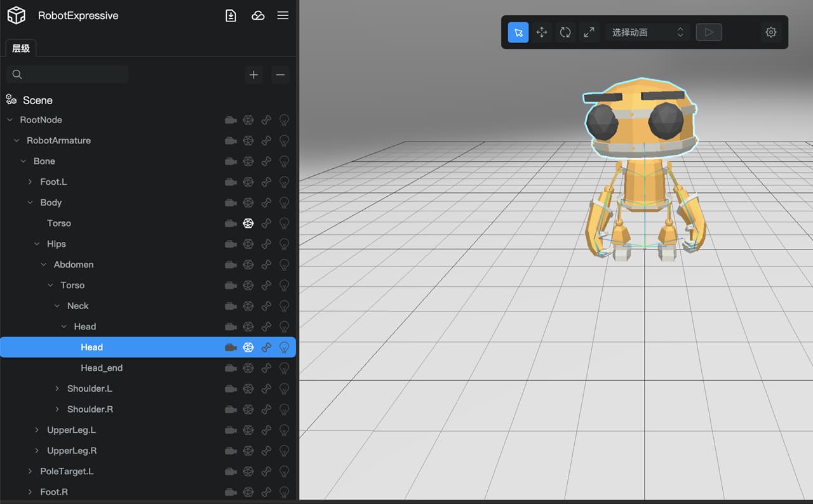Expand the Foot.L tree node

pos(30,182)
